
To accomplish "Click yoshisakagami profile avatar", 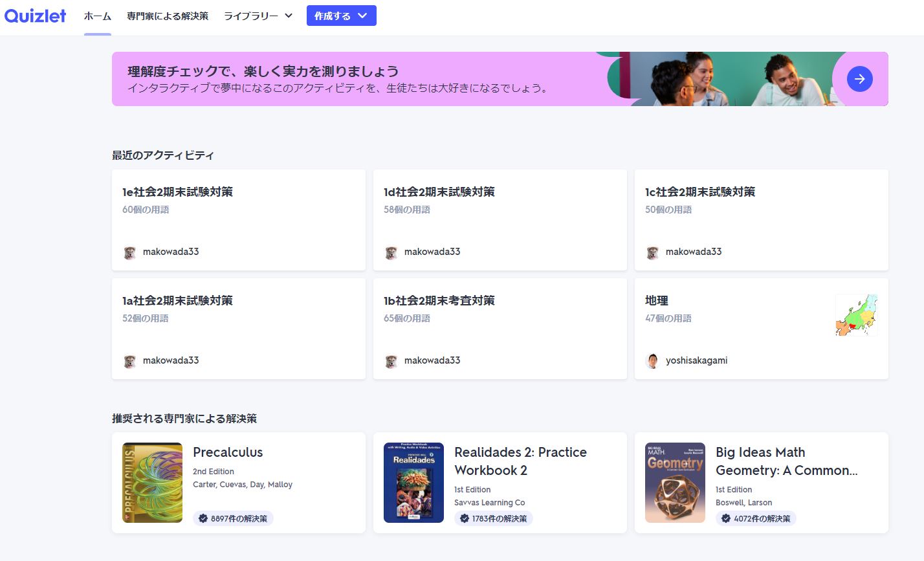I will coord(652,361).
